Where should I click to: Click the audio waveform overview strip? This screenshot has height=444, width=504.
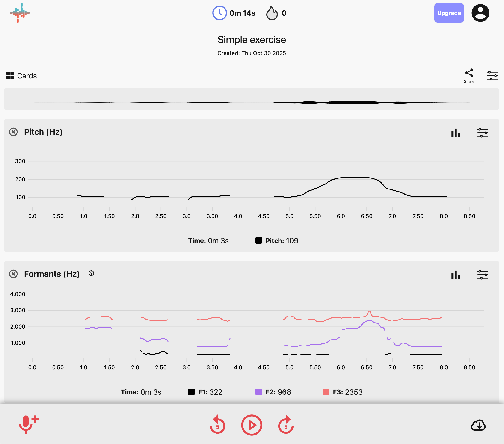252,99
